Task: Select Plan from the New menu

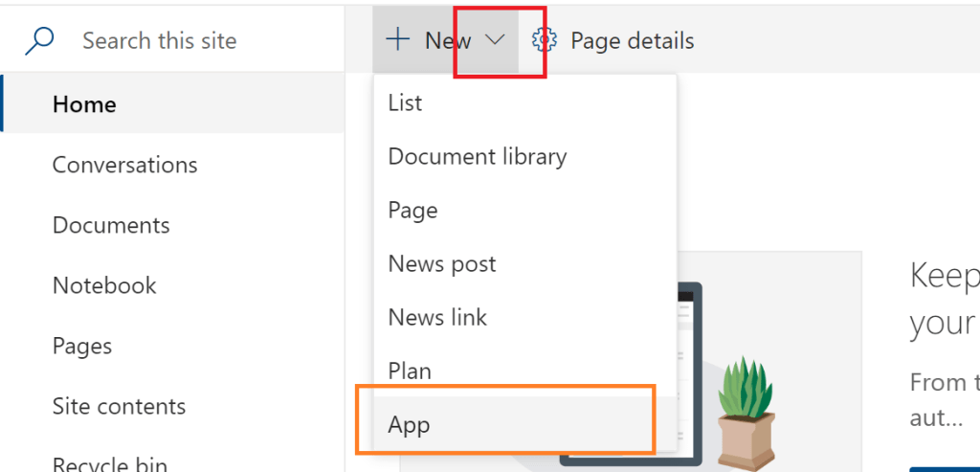Action: coord(410,371)
